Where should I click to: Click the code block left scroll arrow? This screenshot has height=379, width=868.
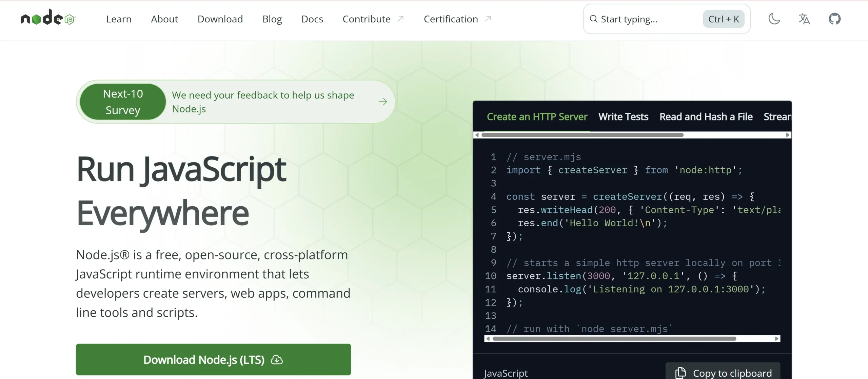click(x=488, y=339)
